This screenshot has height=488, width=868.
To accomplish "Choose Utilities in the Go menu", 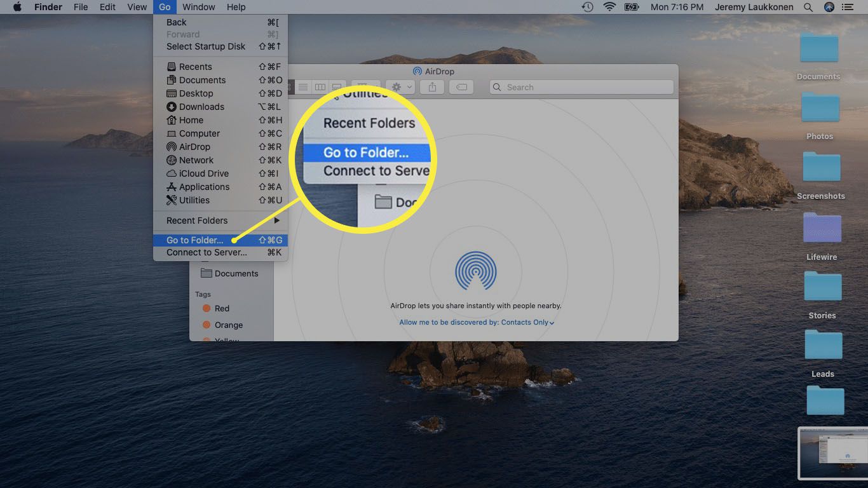I will pos(194,200).
